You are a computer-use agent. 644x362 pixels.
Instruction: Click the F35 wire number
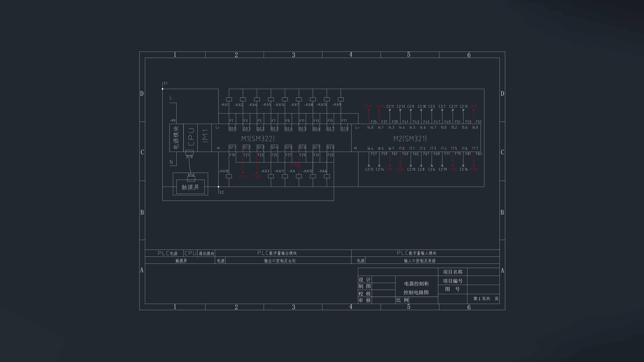[374, 122]
